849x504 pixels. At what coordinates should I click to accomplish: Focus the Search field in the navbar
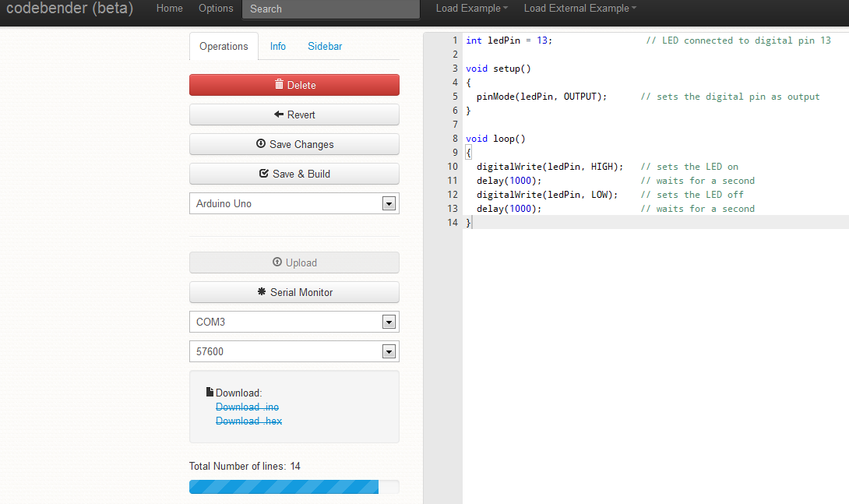331,9
